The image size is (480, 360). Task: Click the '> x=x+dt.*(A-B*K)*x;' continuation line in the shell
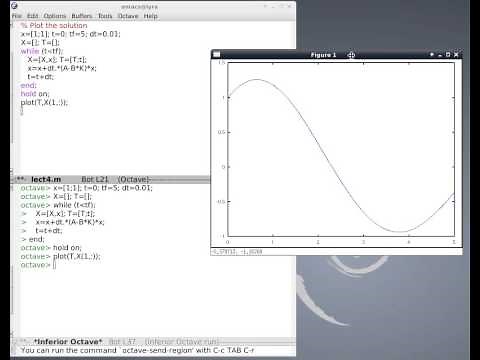[63, 222]
